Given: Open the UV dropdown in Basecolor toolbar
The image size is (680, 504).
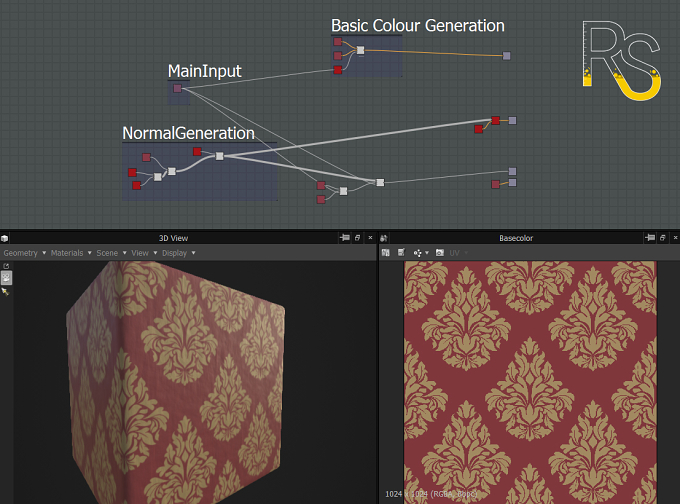Looking at the screenshot, I should click(458, 253).
